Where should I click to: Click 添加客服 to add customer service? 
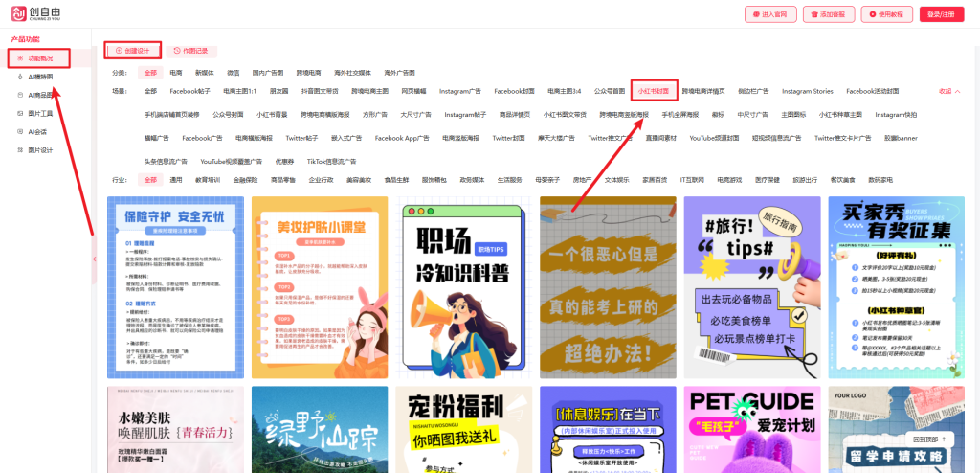tap(828, 13)
